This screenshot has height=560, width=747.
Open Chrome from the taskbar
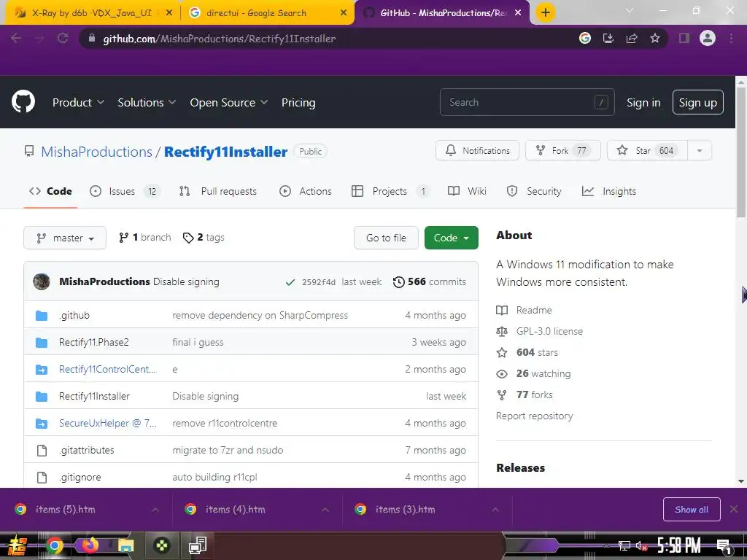(54, 545)
